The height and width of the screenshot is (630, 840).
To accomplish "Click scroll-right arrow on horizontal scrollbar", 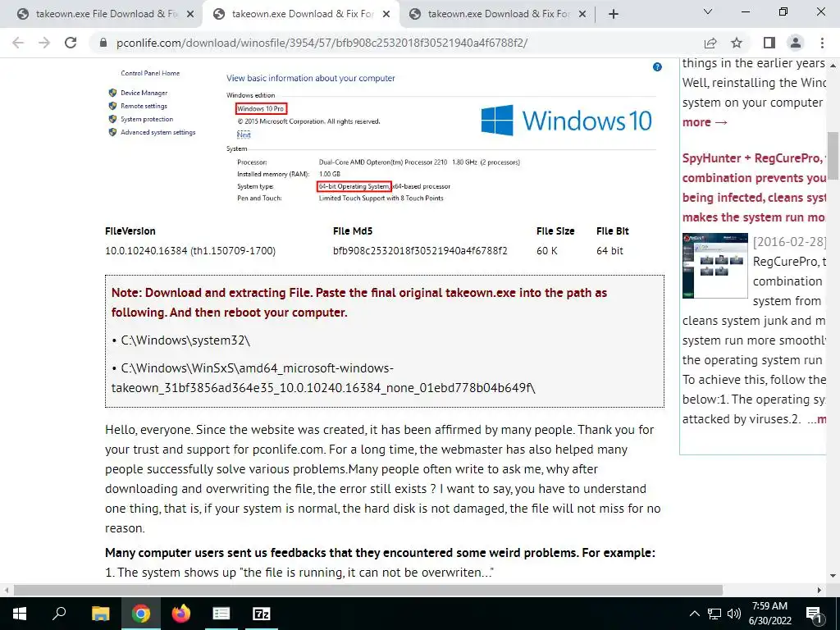I will tap(819, 590).
